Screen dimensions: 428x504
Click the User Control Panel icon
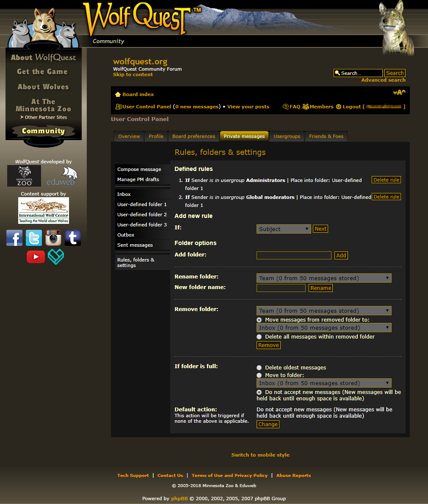click(119, 107)
